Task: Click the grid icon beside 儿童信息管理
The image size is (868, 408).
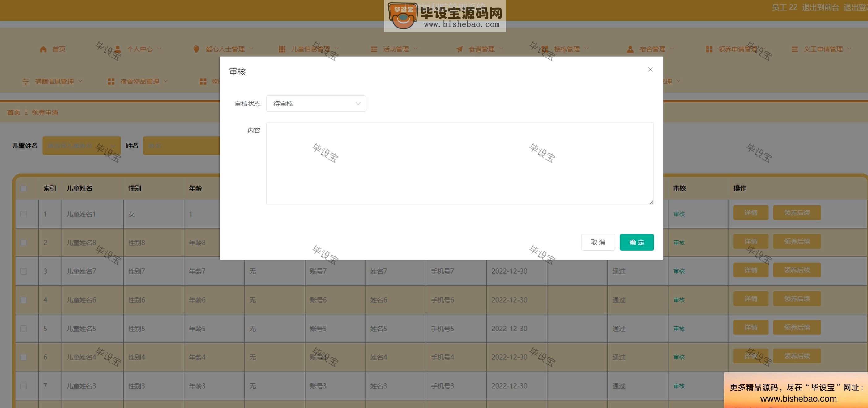Action: (282, 49)
